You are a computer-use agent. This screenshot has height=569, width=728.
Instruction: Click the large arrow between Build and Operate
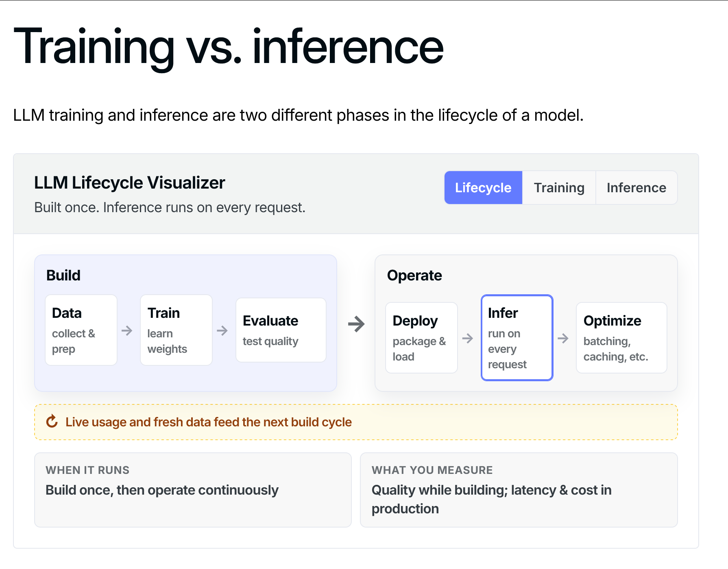(x=356, y=324)
